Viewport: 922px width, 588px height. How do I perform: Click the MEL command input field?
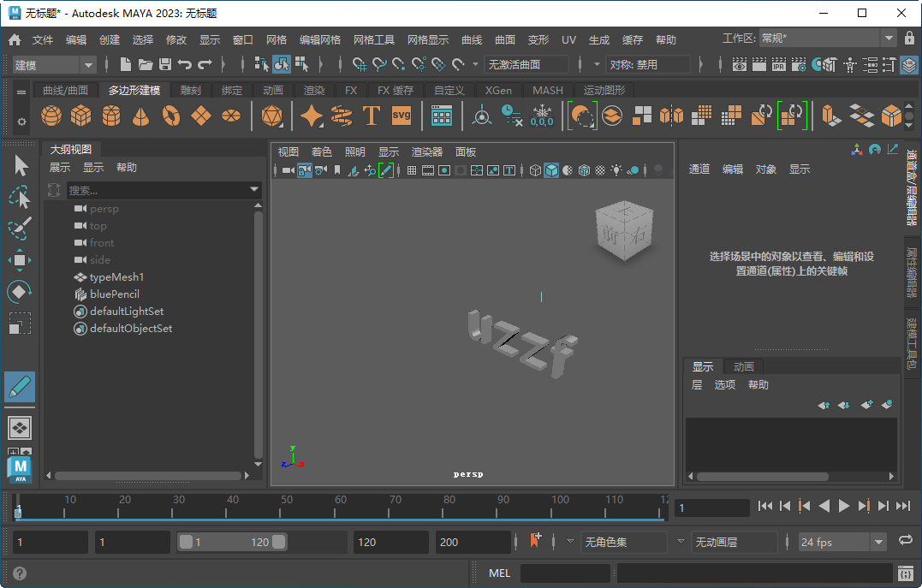565,573
